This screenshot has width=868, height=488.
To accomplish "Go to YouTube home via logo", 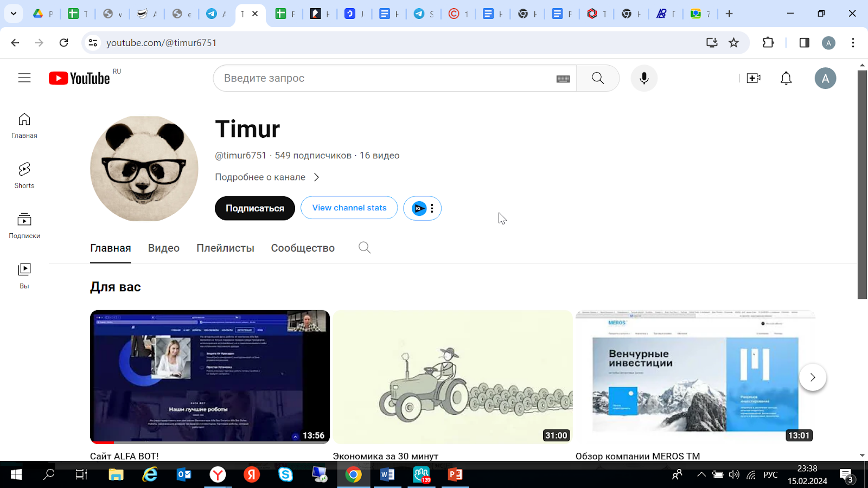I will coord(79,79).
